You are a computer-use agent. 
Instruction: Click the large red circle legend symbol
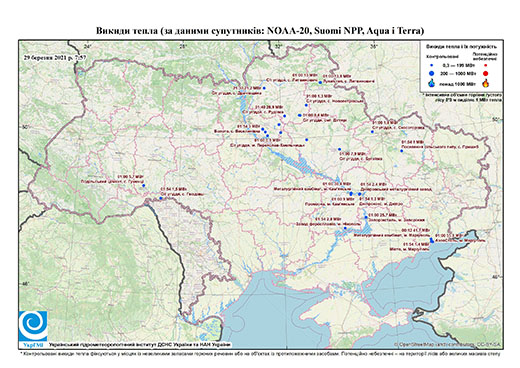click(486, 73)
